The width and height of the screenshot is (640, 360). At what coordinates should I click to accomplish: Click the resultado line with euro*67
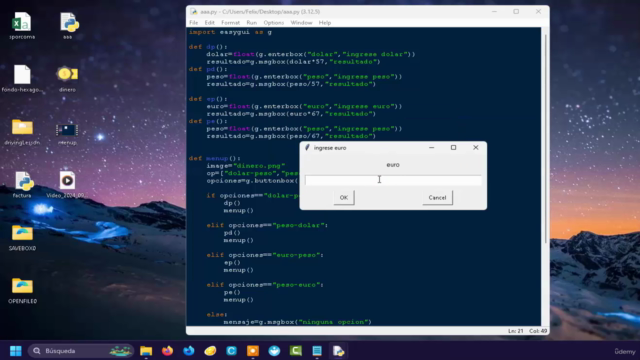tap(291, 114)
